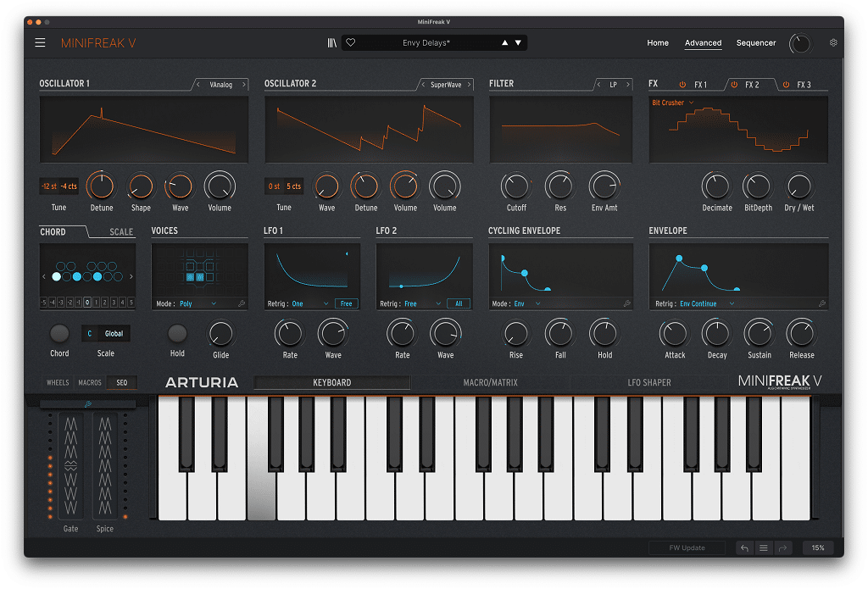Open the history list icon
868x589 pixels.
[764, 548]
